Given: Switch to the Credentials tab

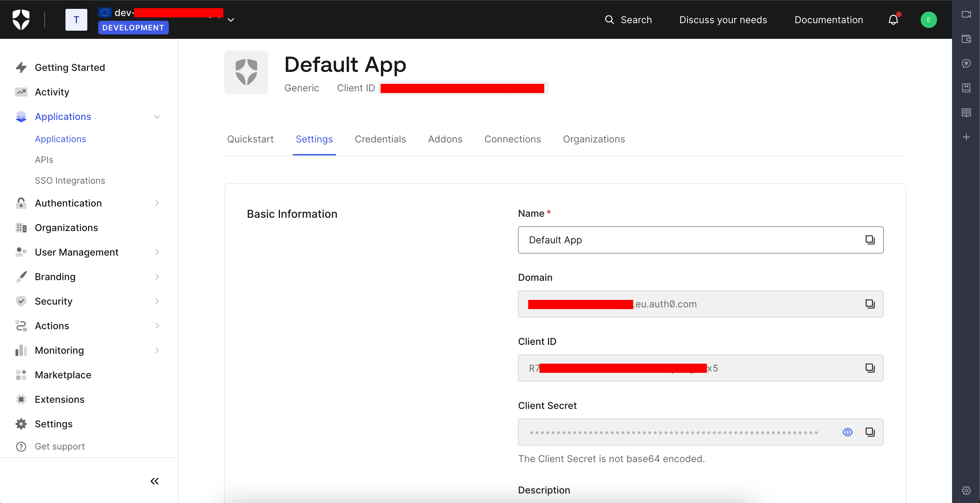Looking at the screenshot, I should (380, 139).
